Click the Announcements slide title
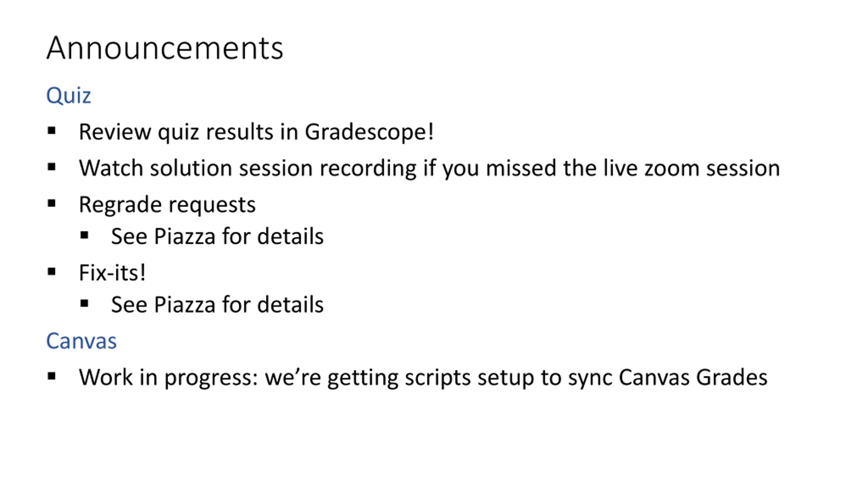 click(165, 48)
